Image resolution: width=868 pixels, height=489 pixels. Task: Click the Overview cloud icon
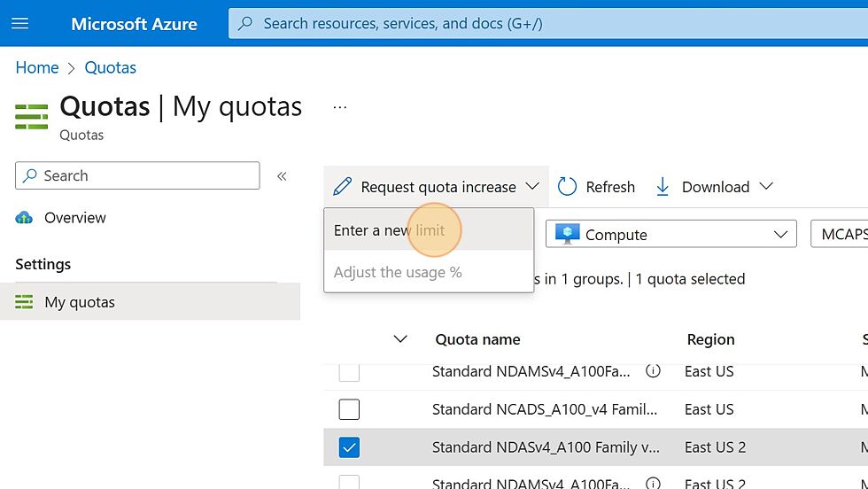24,218
